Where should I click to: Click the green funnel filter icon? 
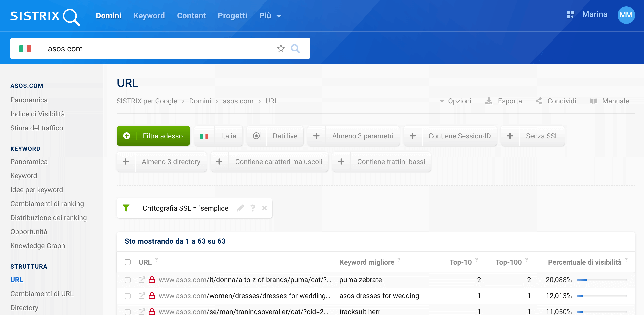[126, 208]
